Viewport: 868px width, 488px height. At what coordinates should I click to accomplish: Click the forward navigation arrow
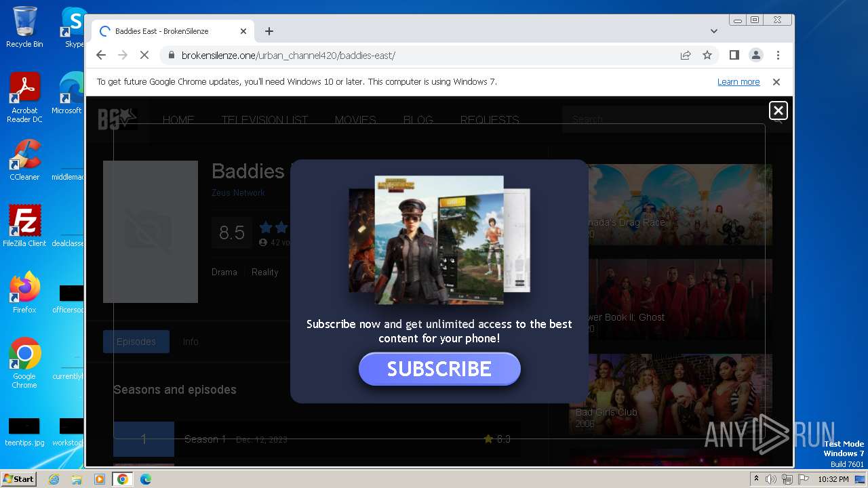(x=123, y=56)
